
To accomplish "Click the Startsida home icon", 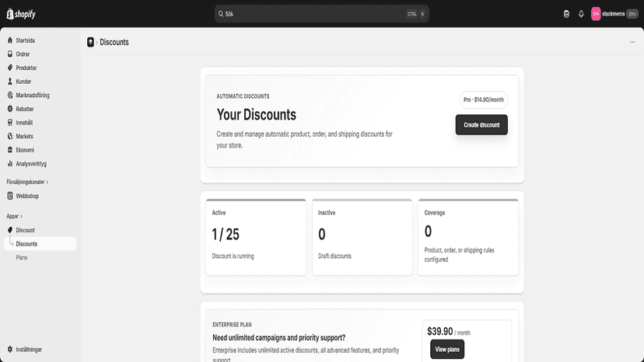I will pyautogui.click(x=10, y=40).
